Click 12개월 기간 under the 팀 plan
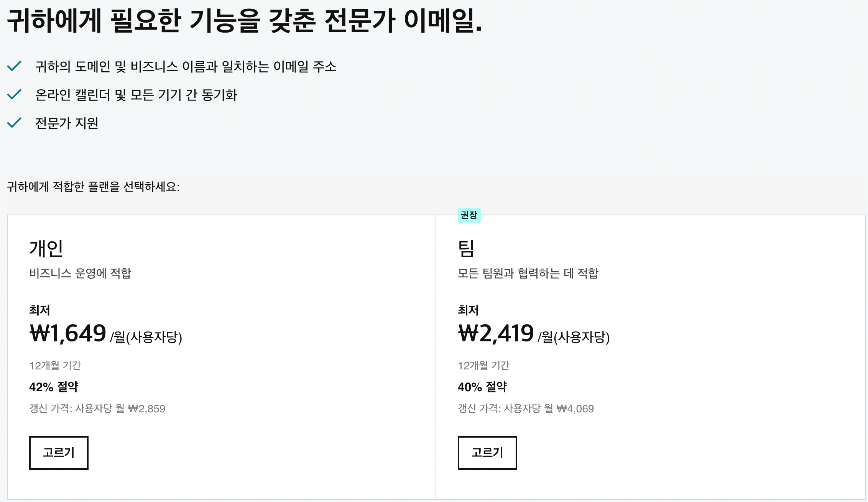The image size is (868, 502). (x=483, y=366)
